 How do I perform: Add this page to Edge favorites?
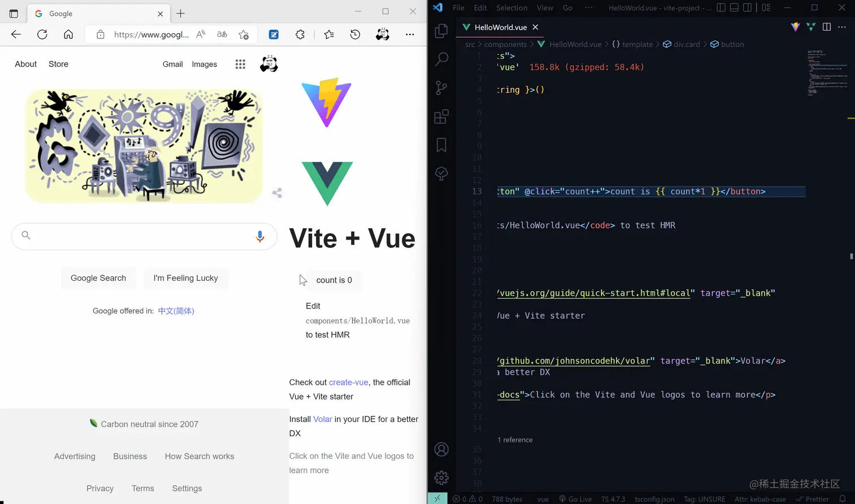click(244, 34)
